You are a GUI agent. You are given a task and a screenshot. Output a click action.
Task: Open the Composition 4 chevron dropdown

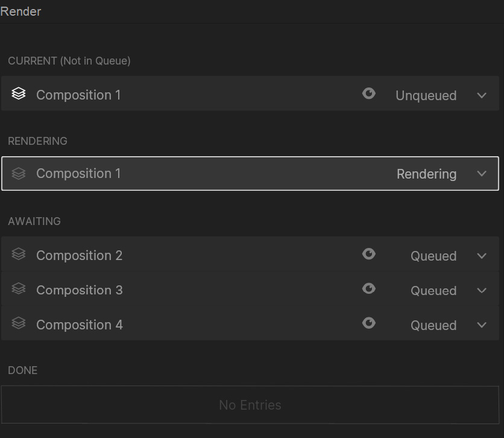click(482, 325)
